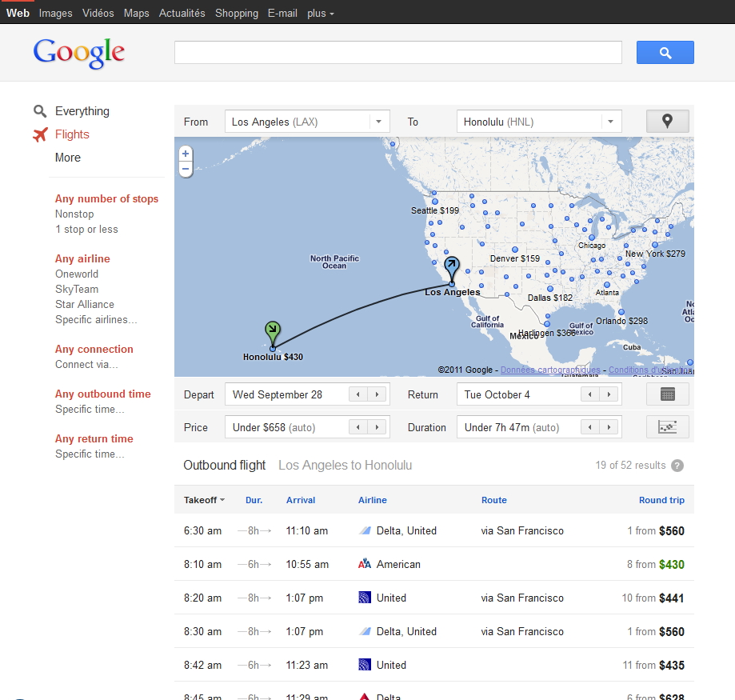Zoom in on the map with plus
This screenshot has height=700, width=735.
[x=186, y=154]
